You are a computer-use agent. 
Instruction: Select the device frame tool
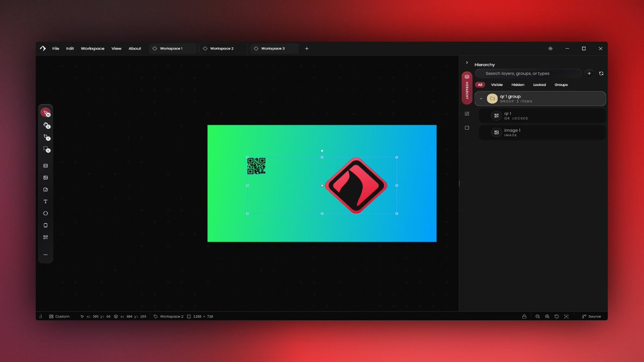click(46, 225)
